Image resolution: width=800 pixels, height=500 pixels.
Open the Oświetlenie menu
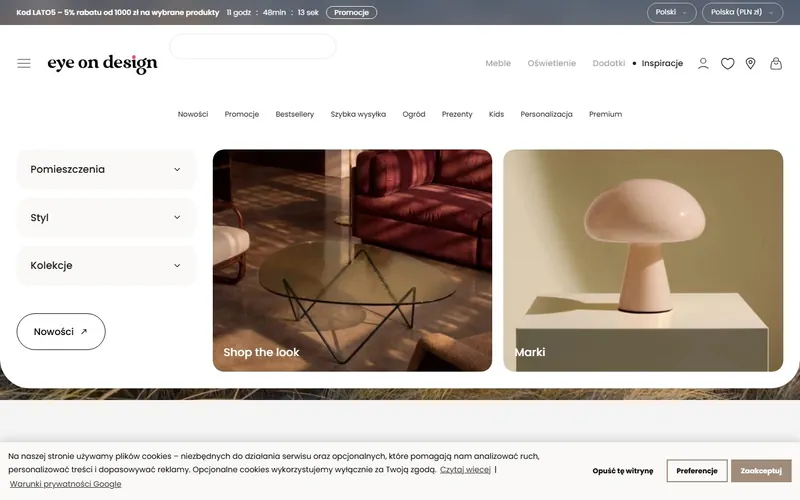coord(552,63)
